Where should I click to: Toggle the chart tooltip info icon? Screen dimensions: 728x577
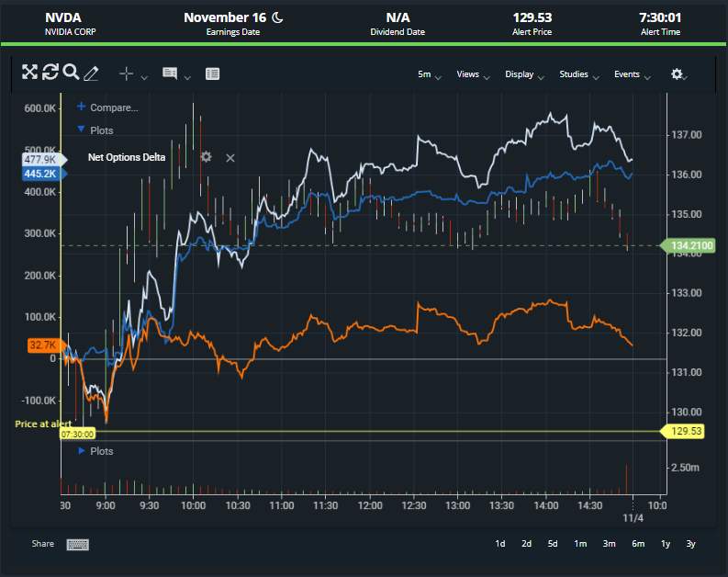[170, 74]
